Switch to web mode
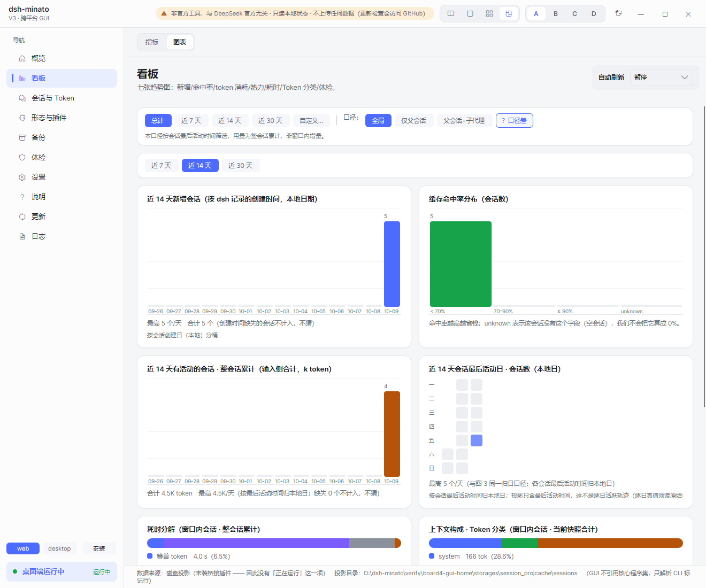The image size is (706, 588). [x=23, y=548]
